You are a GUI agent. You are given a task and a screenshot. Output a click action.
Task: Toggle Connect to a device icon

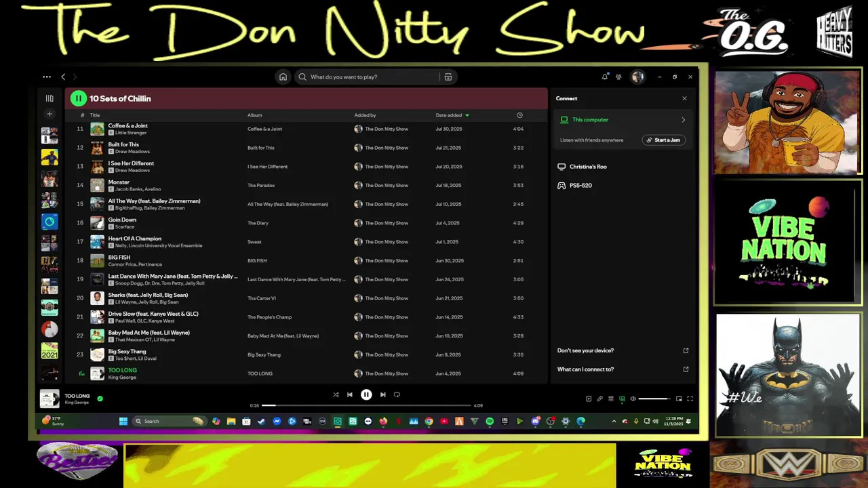[x=622, y=399]
